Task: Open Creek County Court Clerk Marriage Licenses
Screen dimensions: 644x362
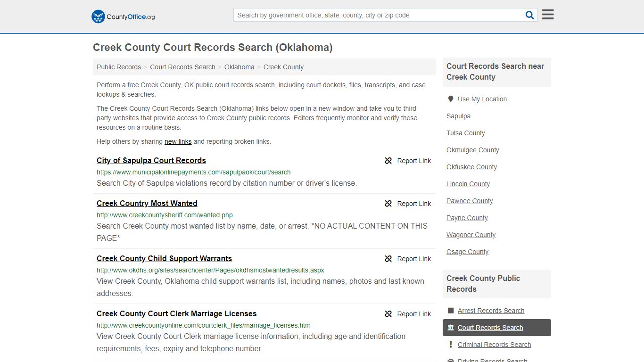Action: pyautogui.click(x=177, y=313)
